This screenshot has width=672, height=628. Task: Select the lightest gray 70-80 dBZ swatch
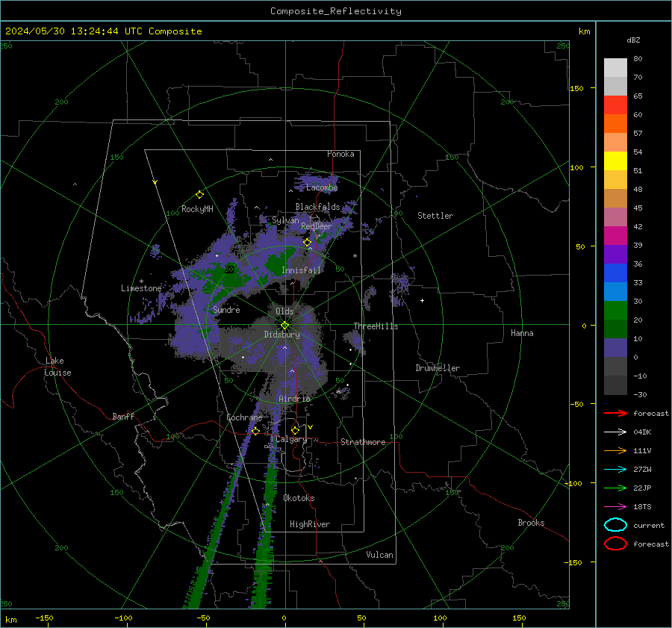click(x=615, y=68)
